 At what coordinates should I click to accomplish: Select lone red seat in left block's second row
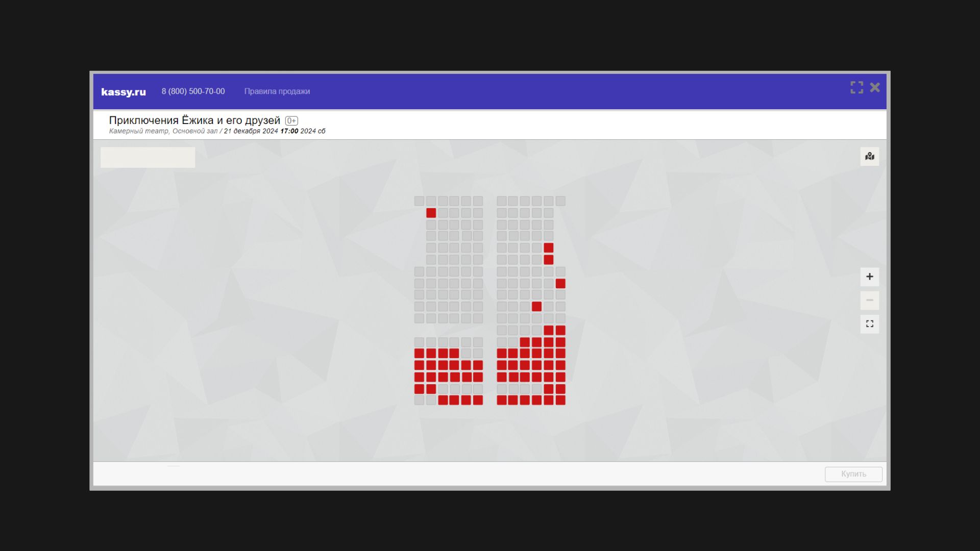431,213
